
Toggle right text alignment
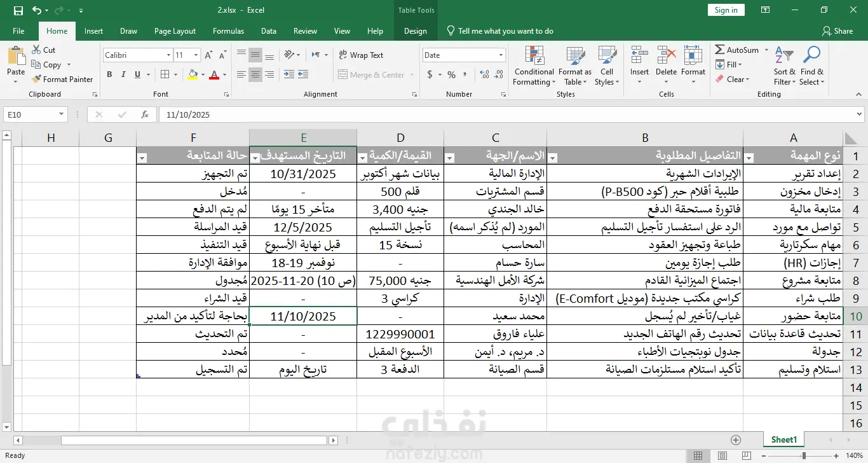point(269,75)
